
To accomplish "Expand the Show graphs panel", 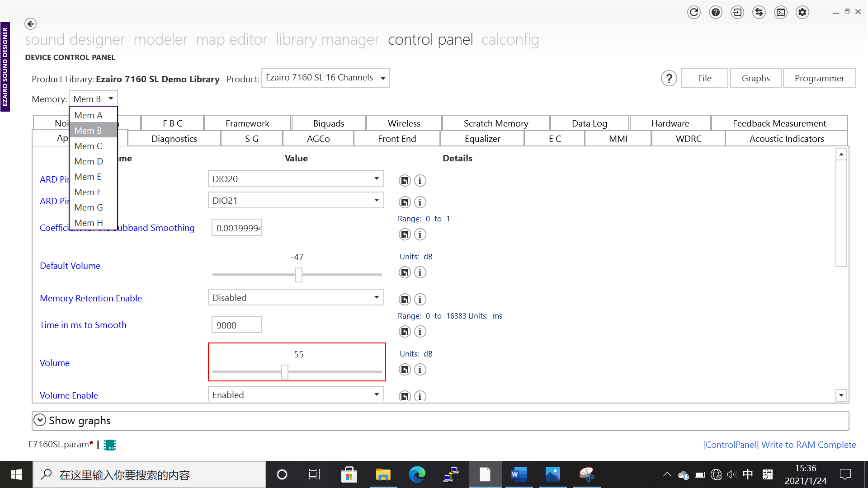I will point(40,420).
